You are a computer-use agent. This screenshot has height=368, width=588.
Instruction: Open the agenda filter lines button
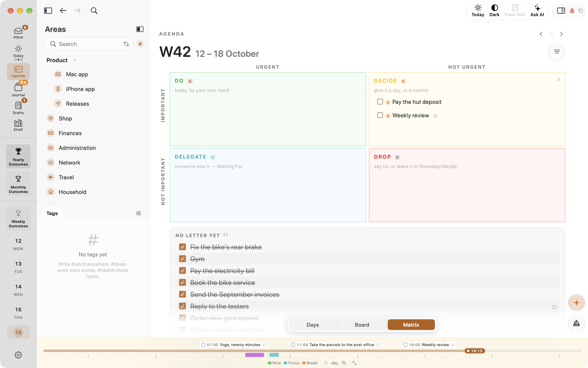click(x=557, y=51)
